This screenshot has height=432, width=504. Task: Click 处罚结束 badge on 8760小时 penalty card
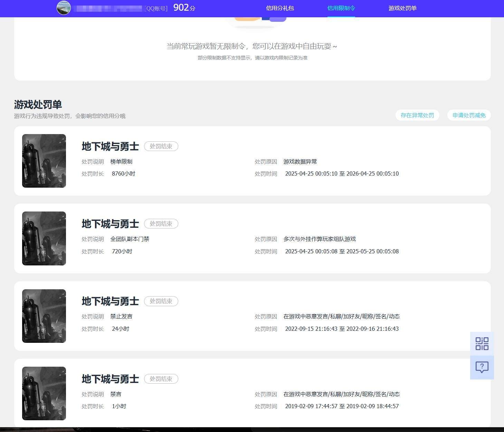coord(161,146)
